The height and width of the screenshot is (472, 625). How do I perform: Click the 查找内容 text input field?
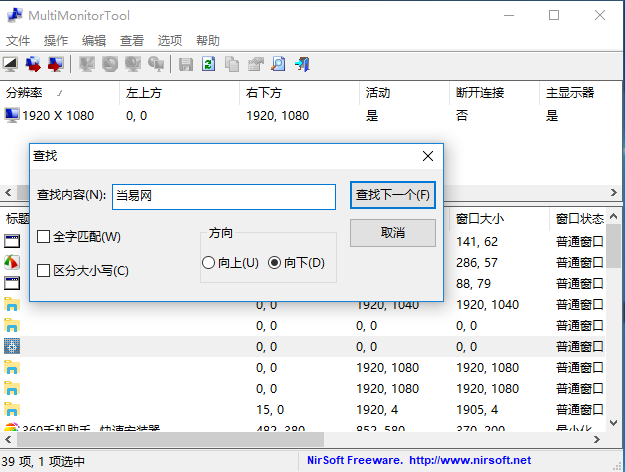223,196
